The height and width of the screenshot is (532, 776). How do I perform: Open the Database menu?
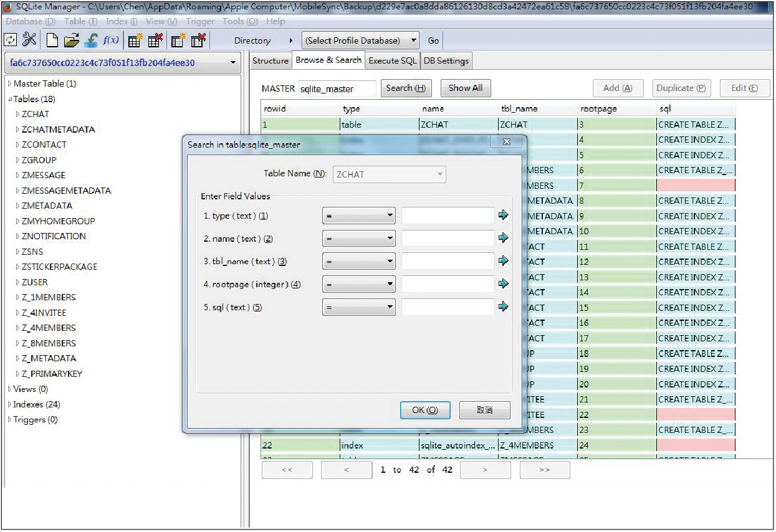(30, 21)
